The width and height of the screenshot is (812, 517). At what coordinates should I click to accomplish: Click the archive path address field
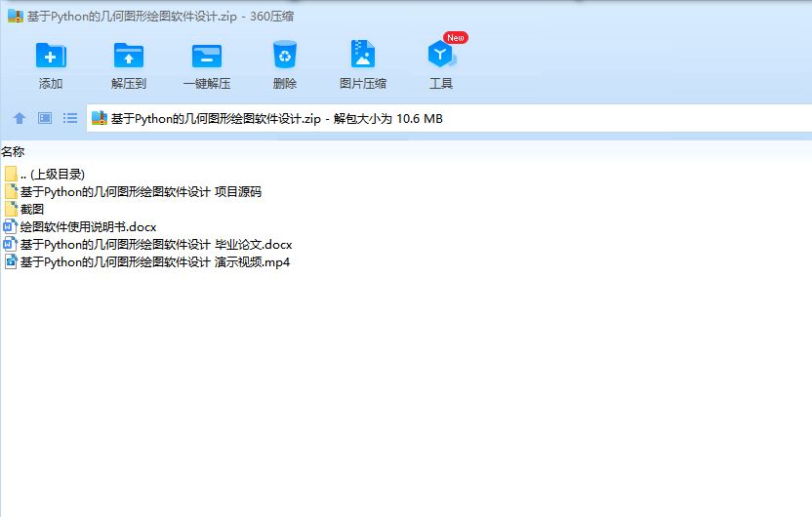tap(449, 118)
